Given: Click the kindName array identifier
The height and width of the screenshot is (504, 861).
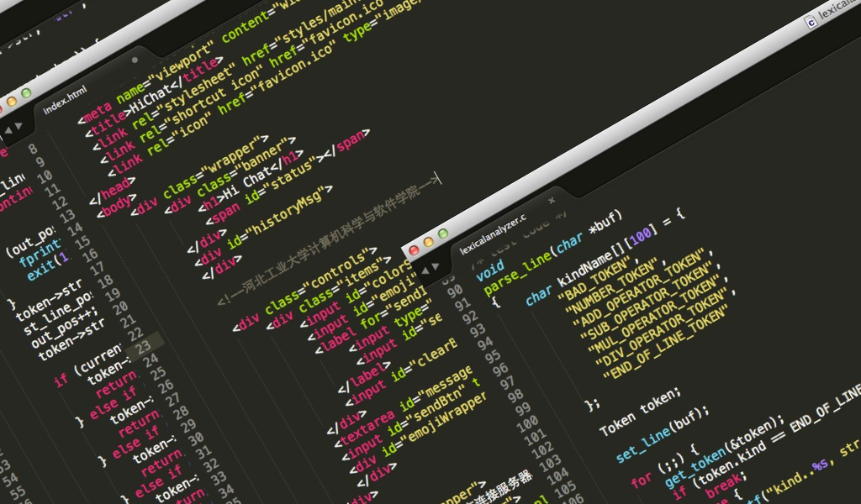Looking at the screenshot, I should (x=584, y=270).
